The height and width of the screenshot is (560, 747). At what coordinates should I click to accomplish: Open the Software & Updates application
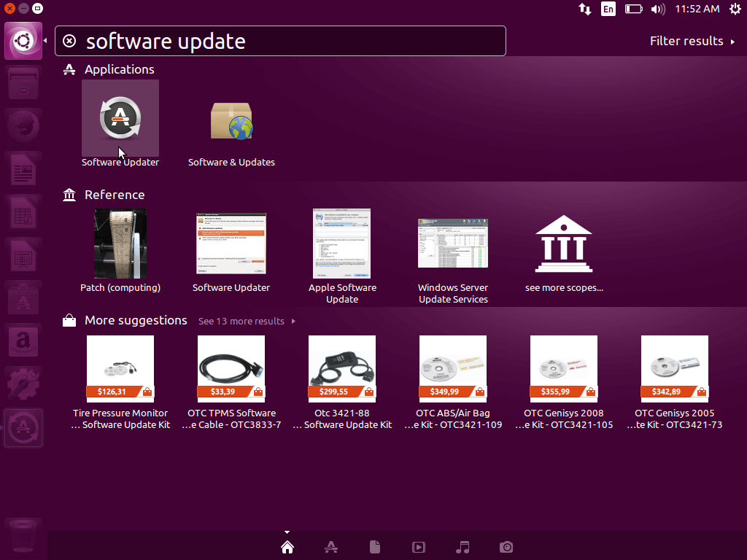click(x=231, y=121)
